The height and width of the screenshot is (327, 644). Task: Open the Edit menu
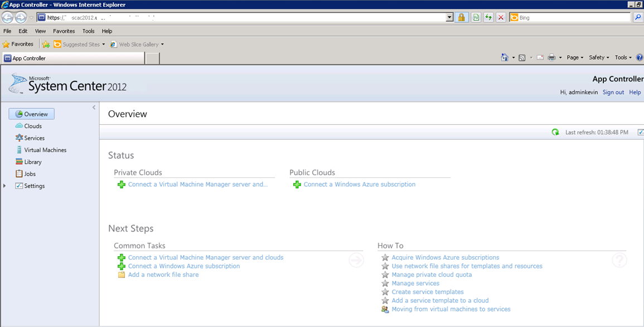tap(23, 31)
